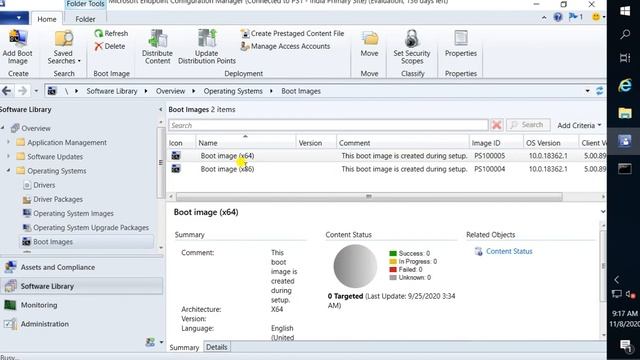Click the Move folder icon
640x360 pixels.
[370, 39]
